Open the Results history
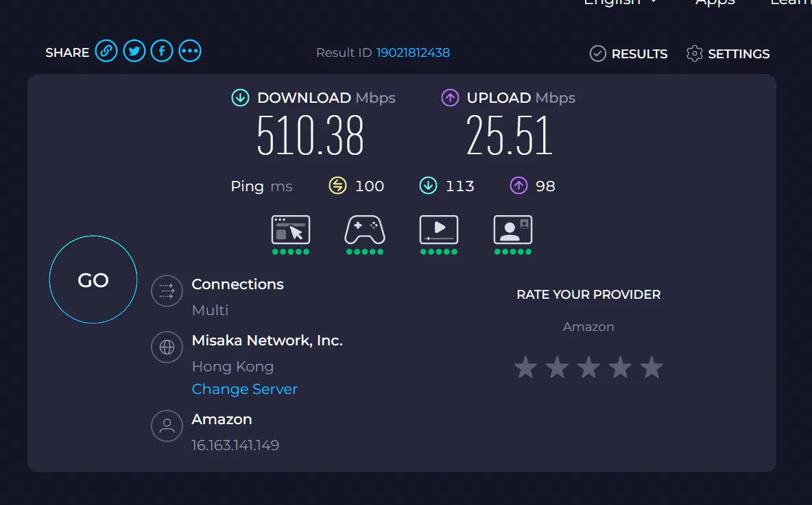812x505 pixels. (x=629, y=53)
